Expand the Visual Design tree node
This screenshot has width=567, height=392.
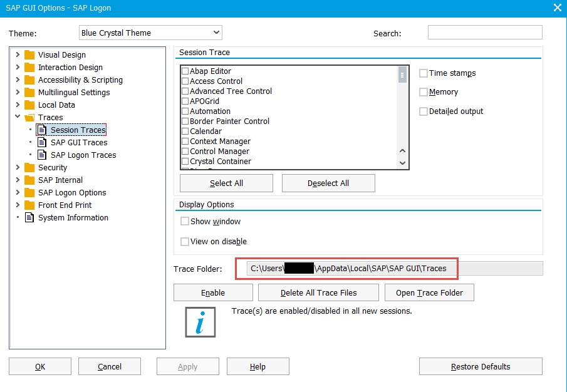pos(18,55)
